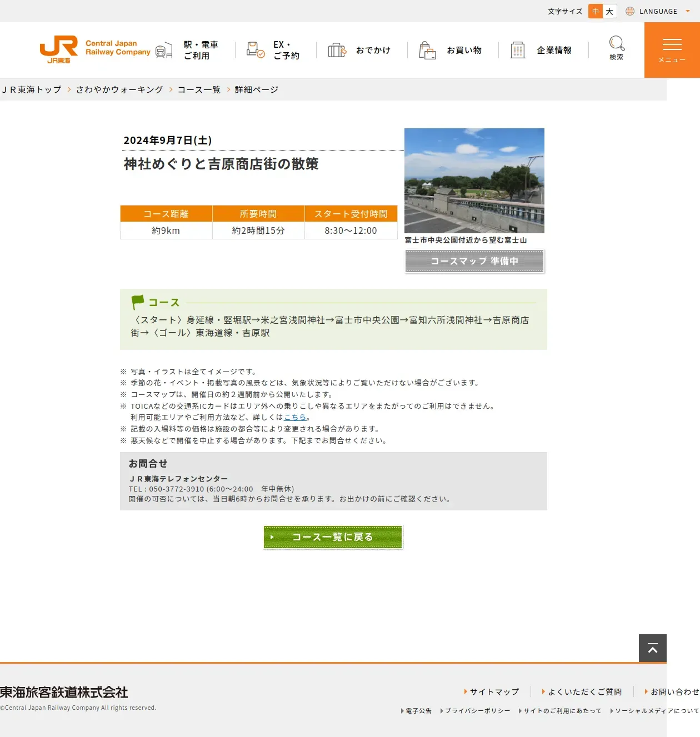This screenshot has height=737, width=700.
Task: Click the building icon for 企業情報
Action: point(518,50)
